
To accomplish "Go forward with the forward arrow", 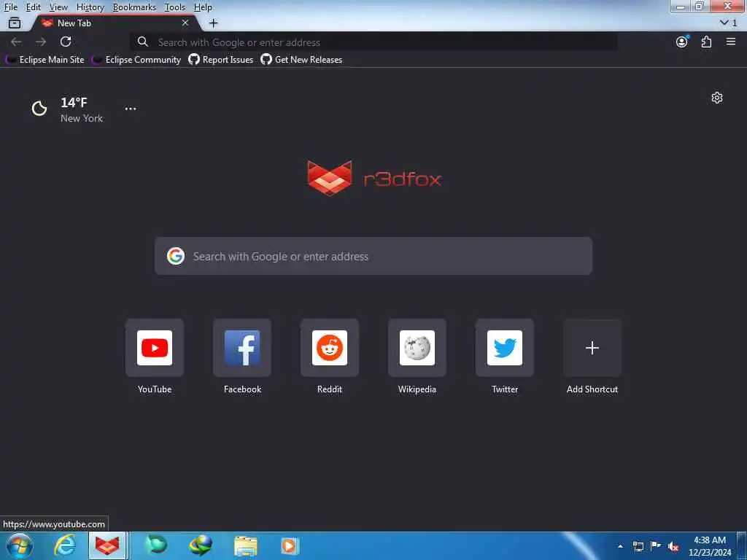I will point(41,42).
